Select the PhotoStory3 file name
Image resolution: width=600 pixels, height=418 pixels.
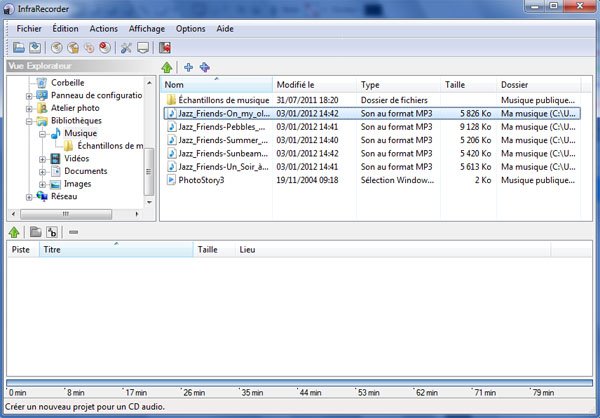pyautogui.click(x=201, y=180)
